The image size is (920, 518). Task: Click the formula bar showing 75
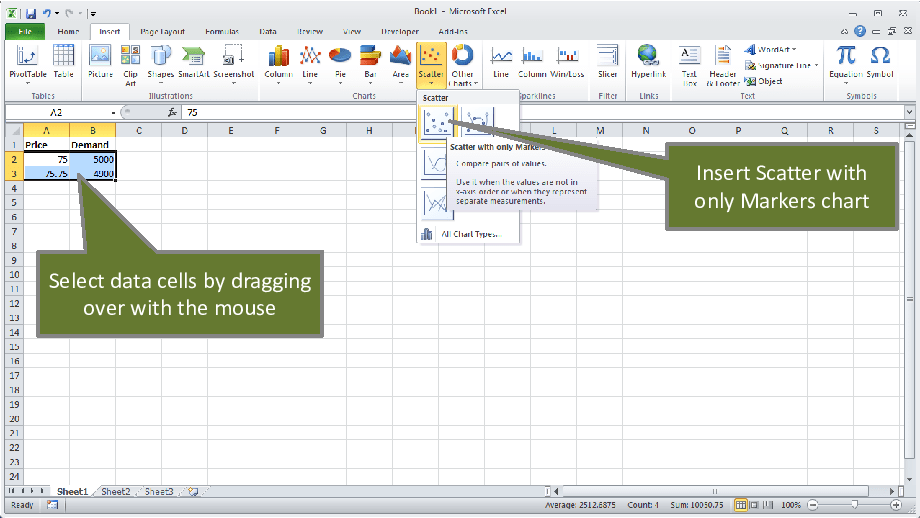point(543,112)
